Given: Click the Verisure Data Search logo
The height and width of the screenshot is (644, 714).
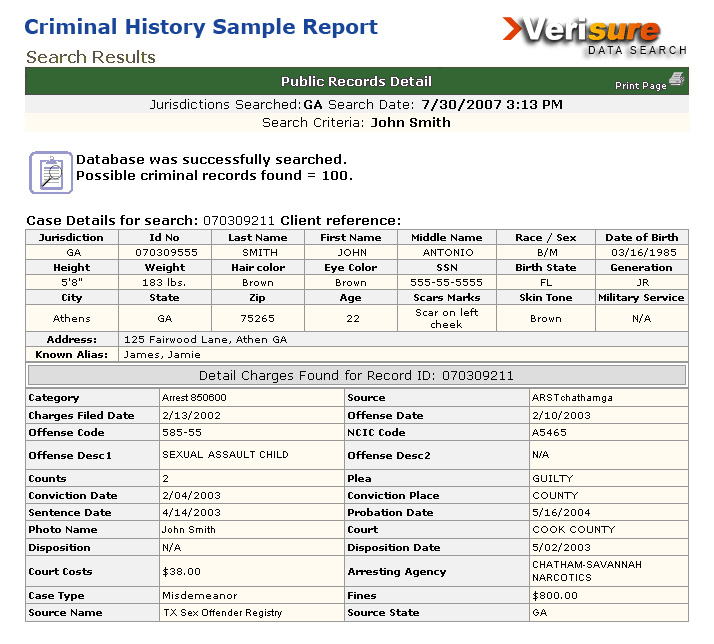Looking at the screenshot, I should [595, 34].
